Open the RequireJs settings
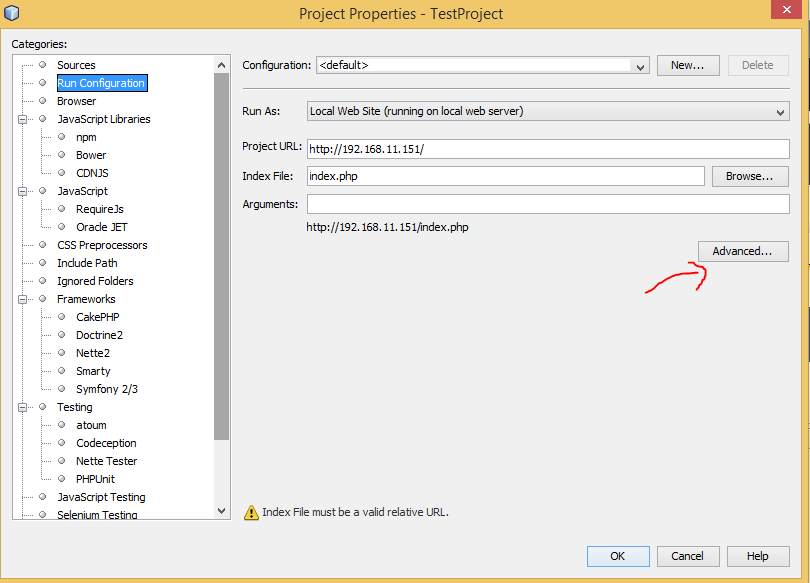The image size is (810, 583). click(100, 209)
